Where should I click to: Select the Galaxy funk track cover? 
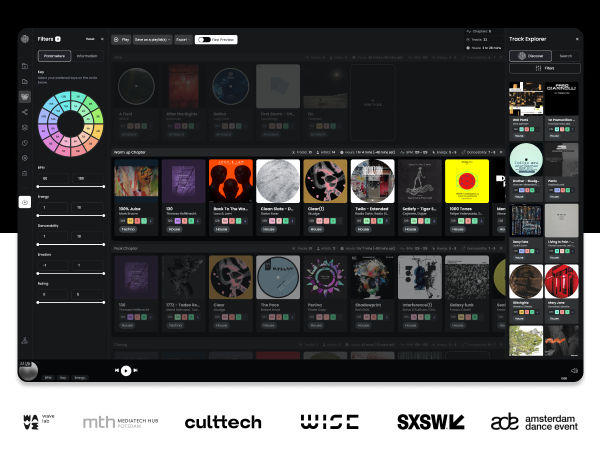click(x=467, y=277)
